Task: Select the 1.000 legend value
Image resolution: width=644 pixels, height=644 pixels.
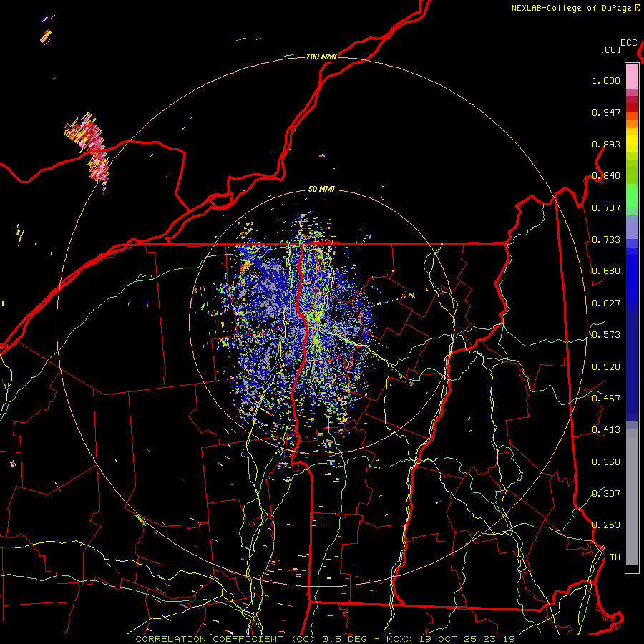Action: pyautogui.click(x=606, y=80)
